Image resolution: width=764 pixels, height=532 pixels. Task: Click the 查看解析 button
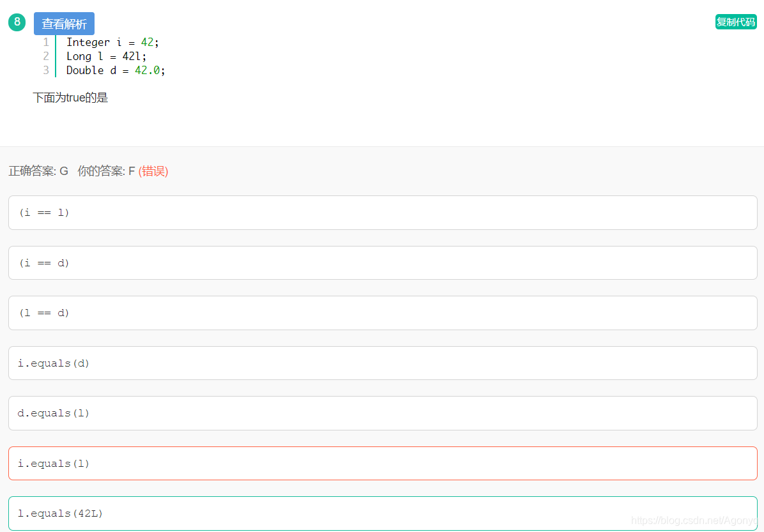64,24
